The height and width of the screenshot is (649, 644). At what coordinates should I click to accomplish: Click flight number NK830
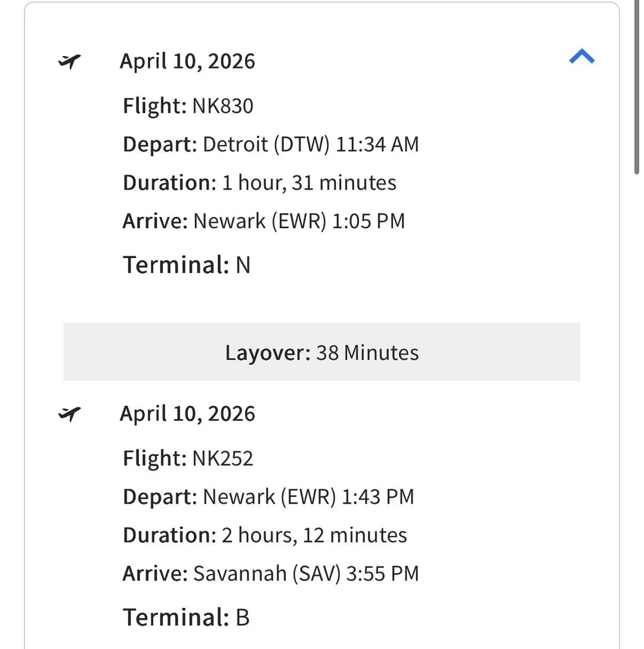point(222,106)
